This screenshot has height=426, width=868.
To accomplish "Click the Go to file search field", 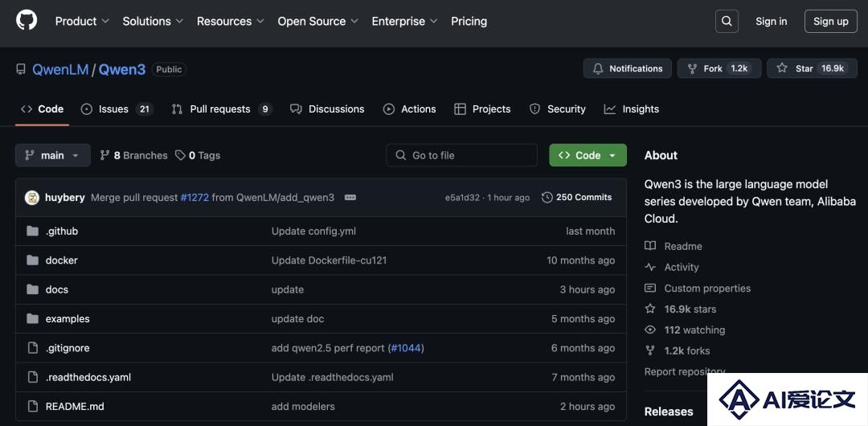I will click(461, 155).
